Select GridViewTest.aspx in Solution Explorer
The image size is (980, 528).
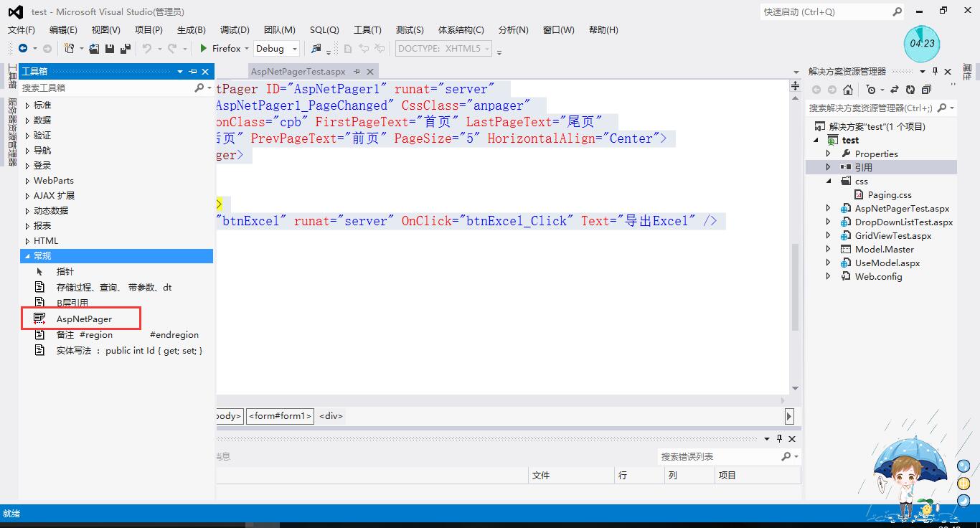[x=892, y=235]
